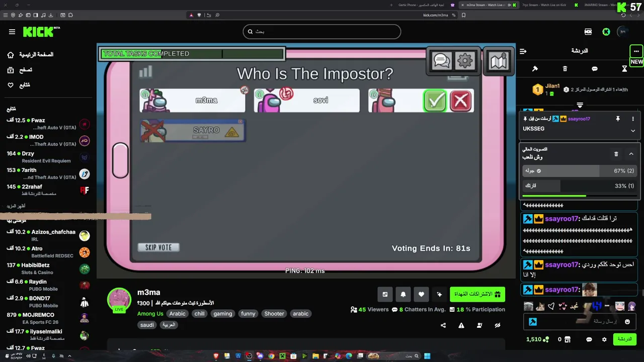This screenshot has width=644, height=362.
Task: Expand the pinned UKSSEG message chevron
Action: tap(633, 131)
